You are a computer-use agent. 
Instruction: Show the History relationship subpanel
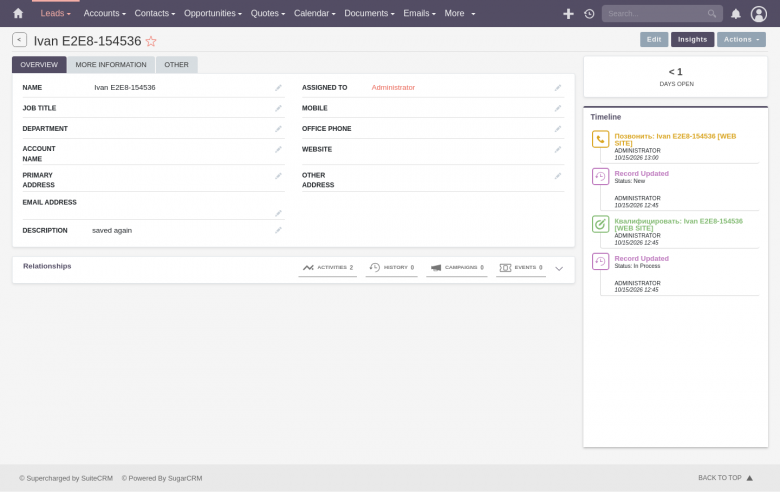pos(391,268)
